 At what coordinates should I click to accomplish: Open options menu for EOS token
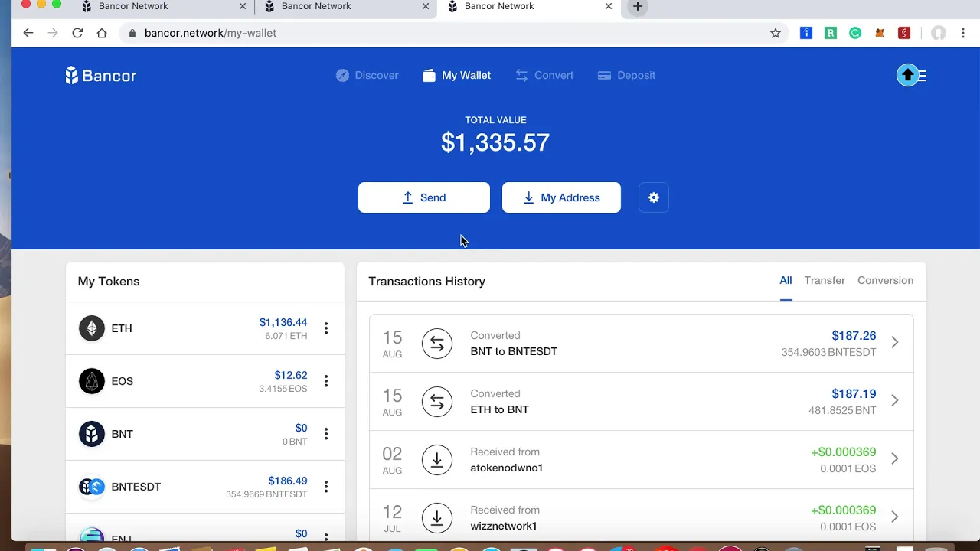point(326,381)
